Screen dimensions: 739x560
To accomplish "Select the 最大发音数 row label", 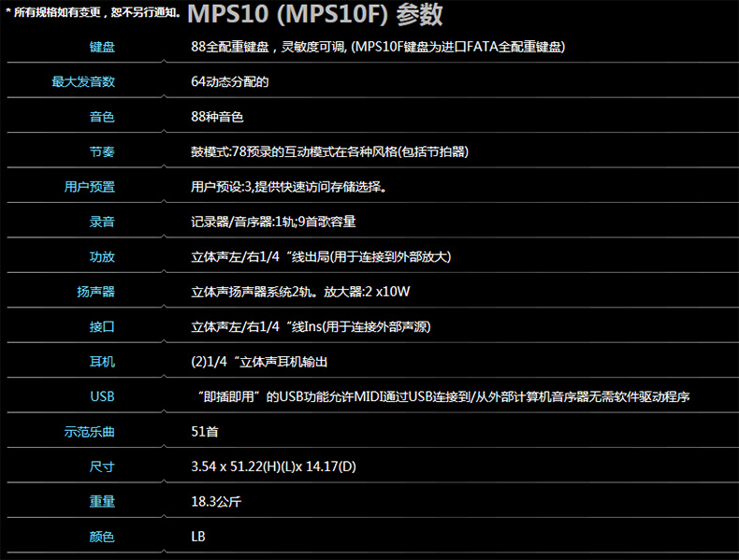I will pos(83,81).
